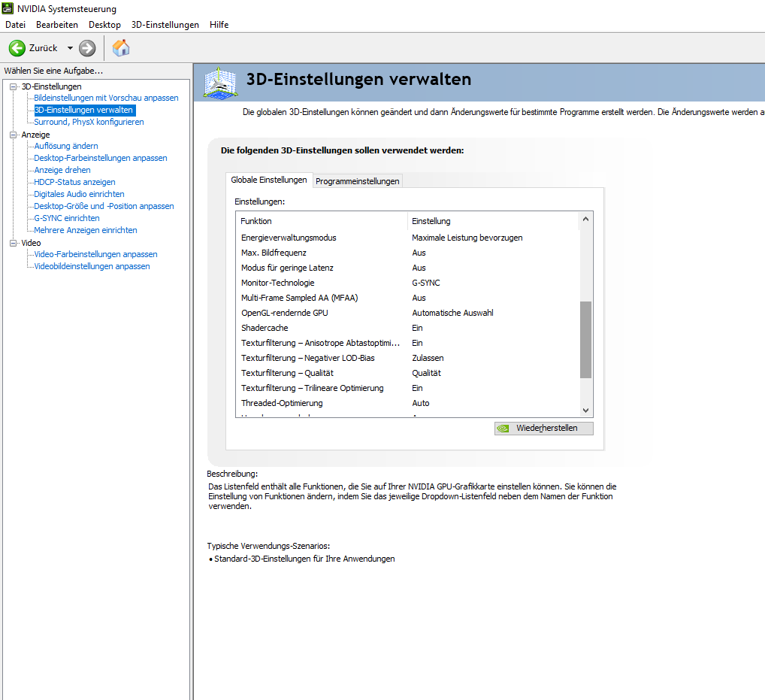The width and height of the screenshot is (765, 700).
Task: Collapse the Anzeige tree node
Action: click(14, 135)
